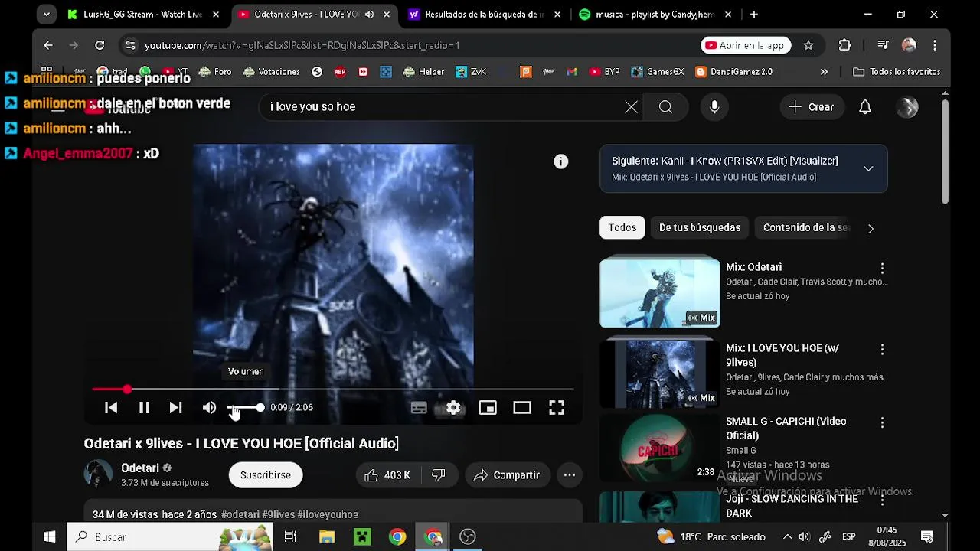Skip to the previous video in playlist

111,408
